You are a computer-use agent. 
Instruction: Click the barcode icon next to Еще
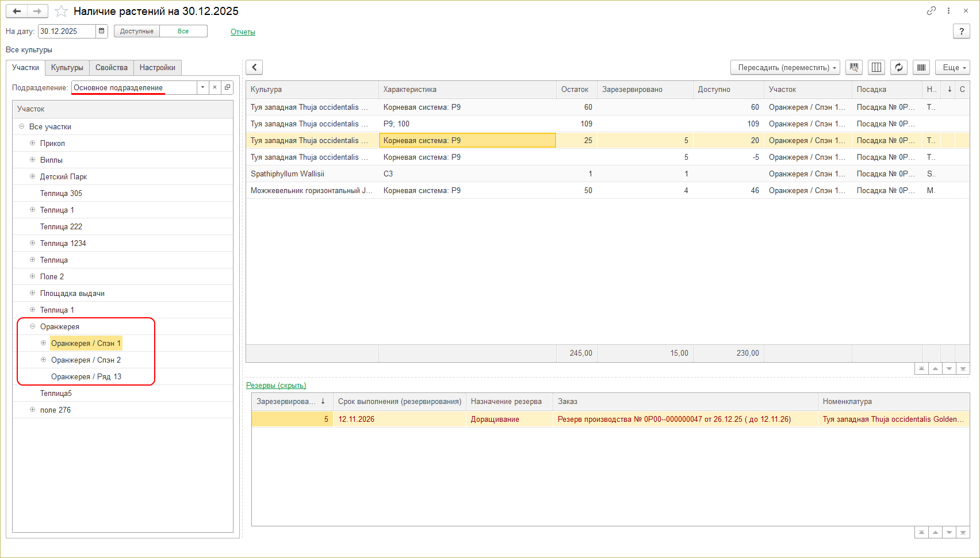click(x=921, y=67)
